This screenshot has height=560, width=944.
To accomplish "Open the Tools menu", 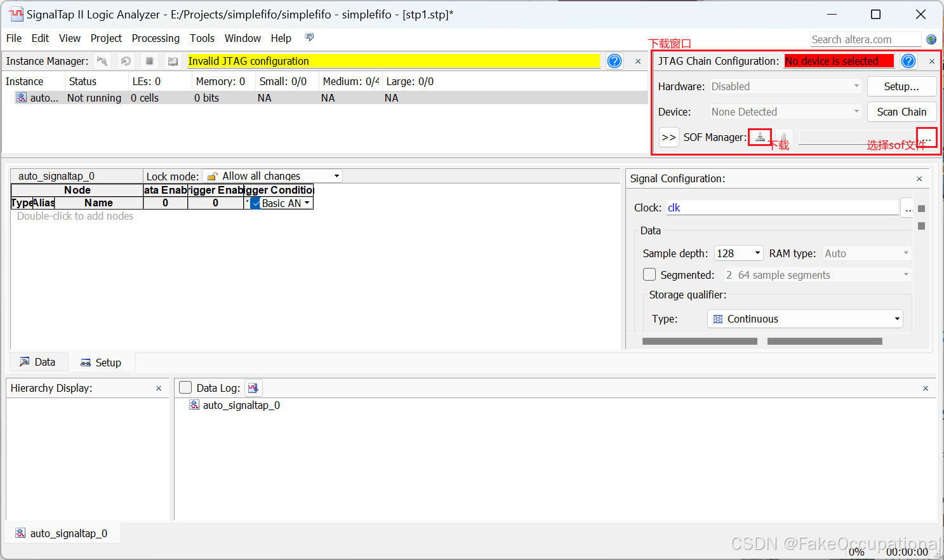I will click(202, 38).
